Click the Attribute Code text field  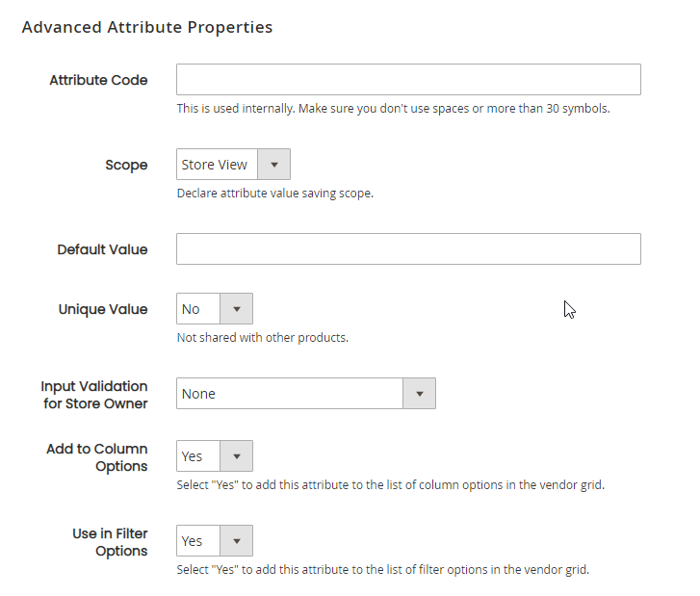[408, 80]
